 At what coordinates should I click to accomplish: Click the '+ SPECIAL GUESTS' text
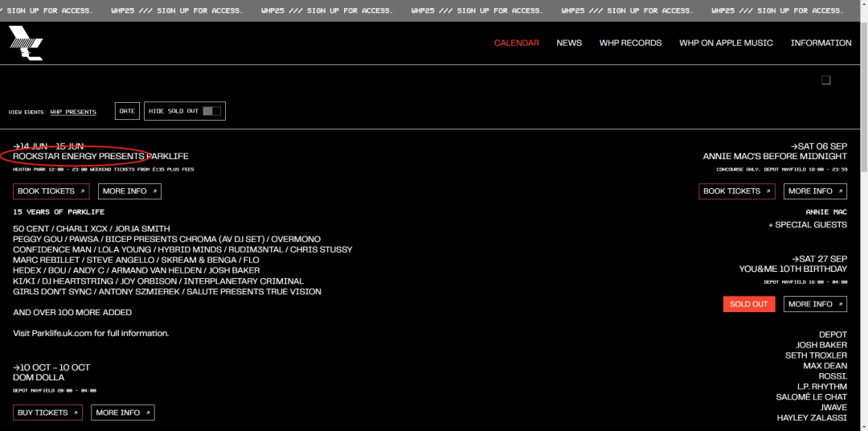click(x=808, y=225)
